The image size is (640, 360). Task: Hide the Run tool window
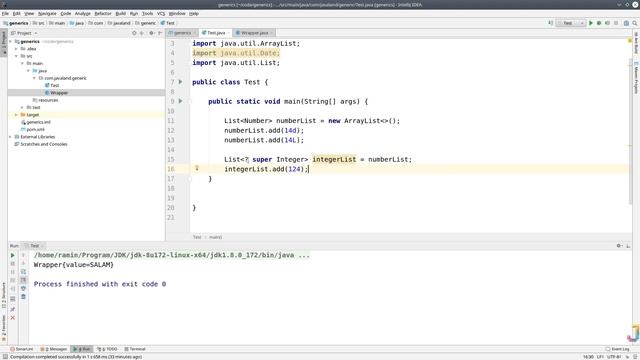click(628, 246)
